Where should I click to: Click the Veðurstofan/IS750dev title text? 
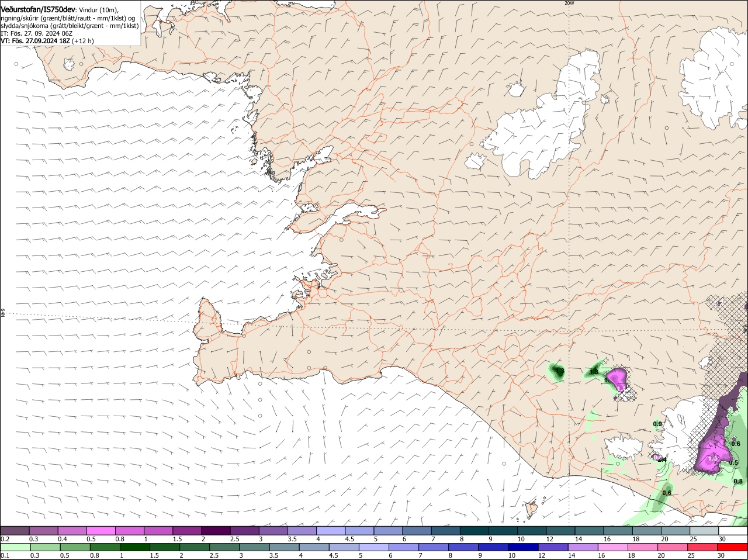38,9
